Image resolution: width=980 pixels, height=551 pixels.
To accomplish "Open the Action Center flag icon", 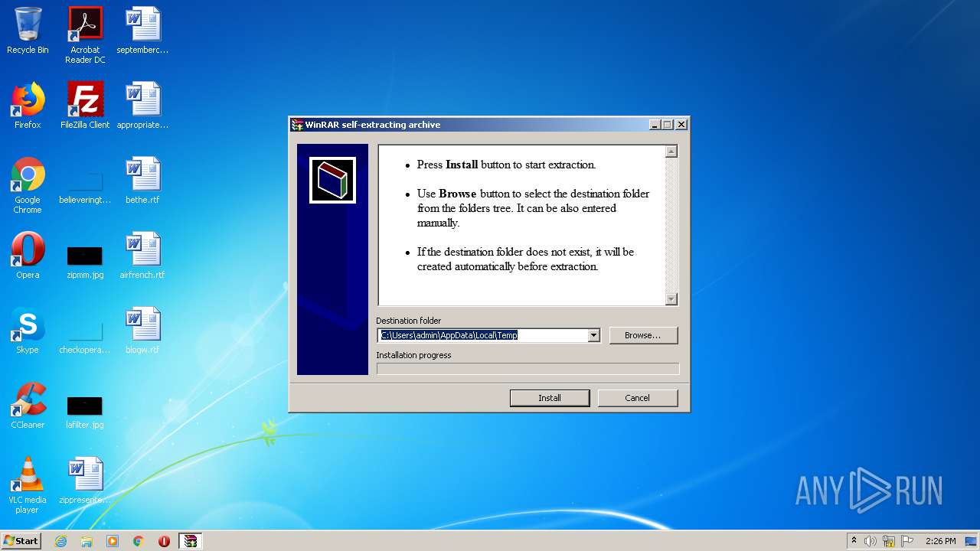I will click(x=907, y=541).
